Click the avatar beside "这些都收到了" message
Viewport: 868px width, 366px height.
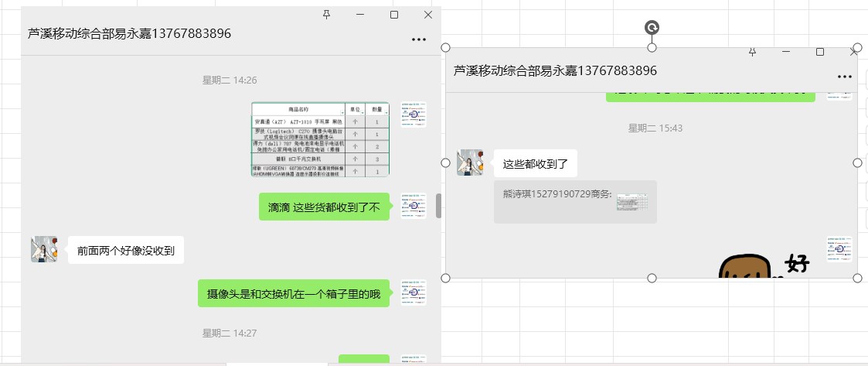tap(470, 162)
